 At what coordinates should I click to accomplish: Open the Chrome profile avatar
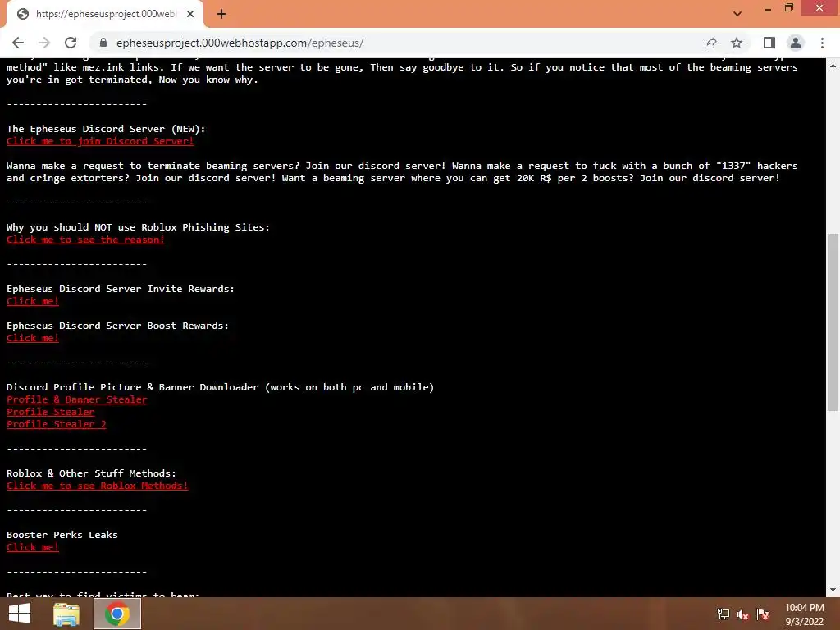pyautogui.click(x=796, y=43)
